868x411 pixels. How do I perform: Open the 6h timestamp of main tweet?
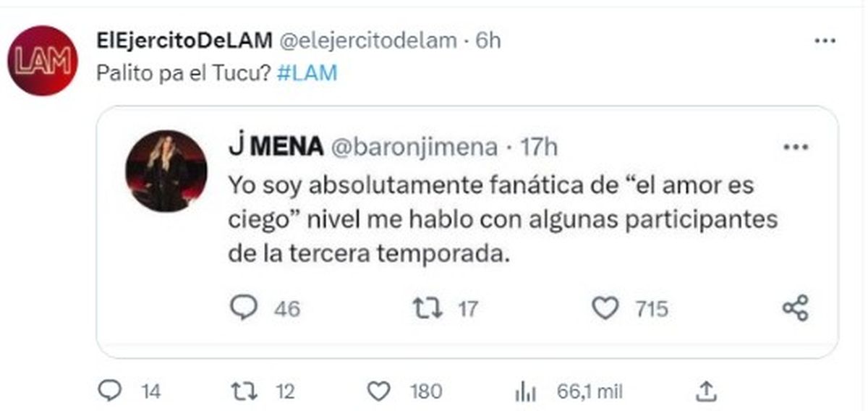[488, 41]
